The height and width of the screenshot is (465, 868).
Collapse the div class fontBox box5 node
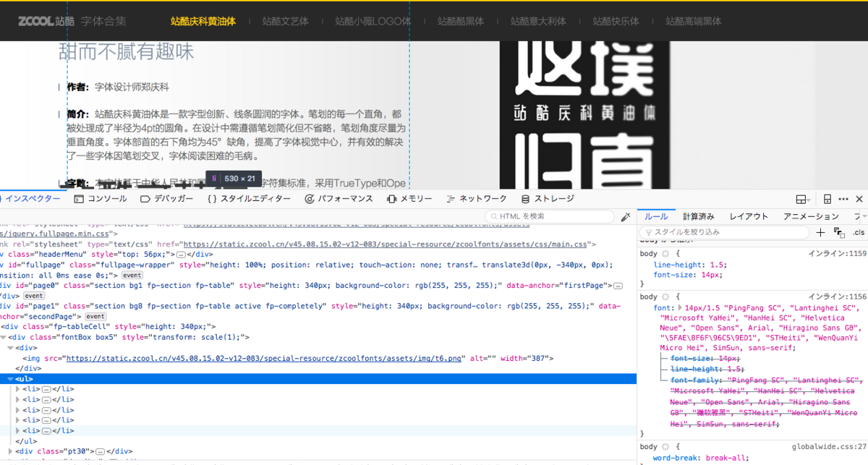pos(4,337)
